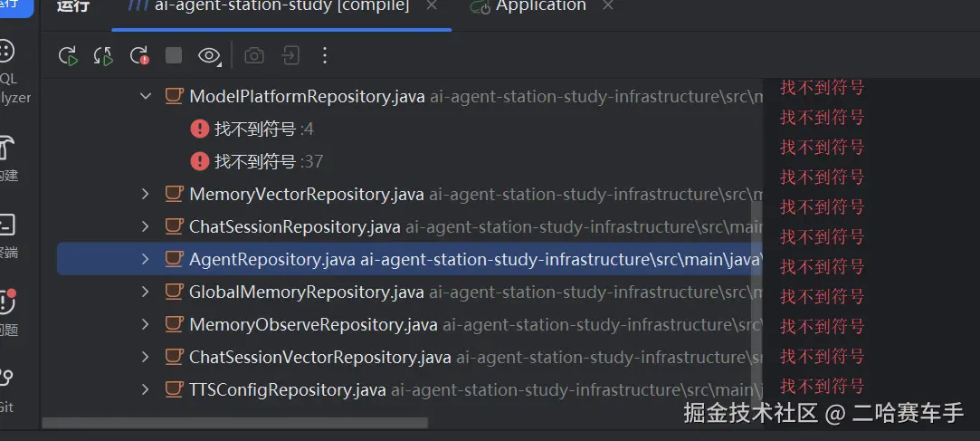This screenshot has width=980, height=441.
Task: Click the last 找不到符号 line in output
Action: click(822, 386)
